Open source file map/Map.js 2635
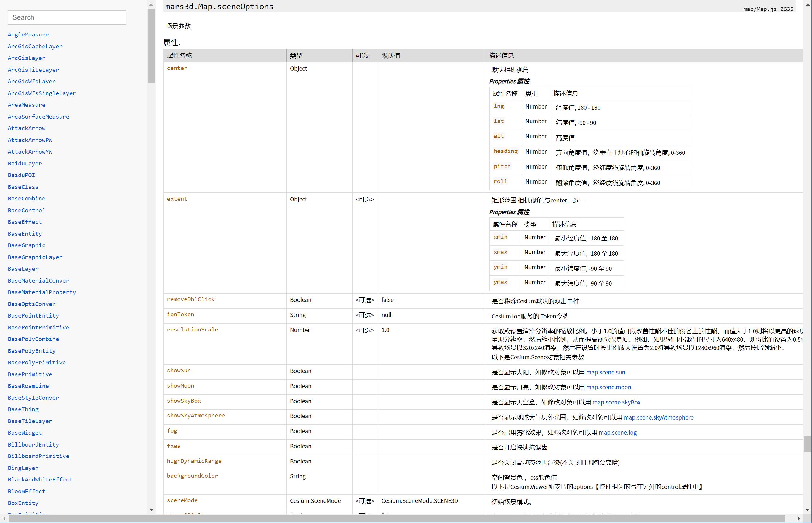The width and height of the screenshot is (812, 523). click(768, 9)
